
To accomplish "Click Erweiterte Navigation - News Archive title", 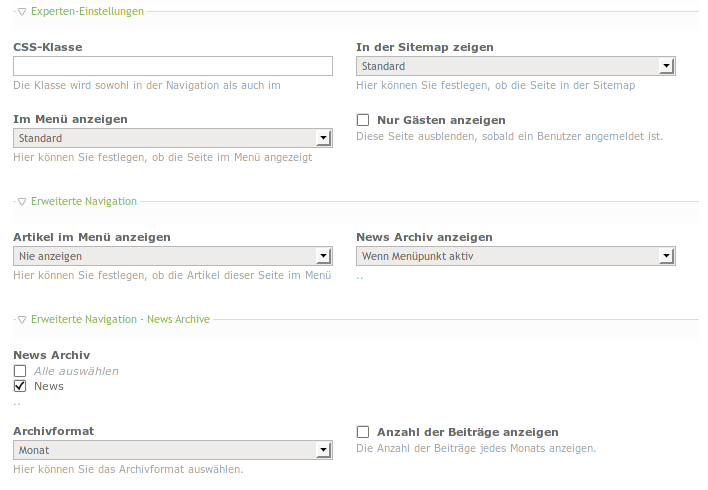I will [120, 320].
